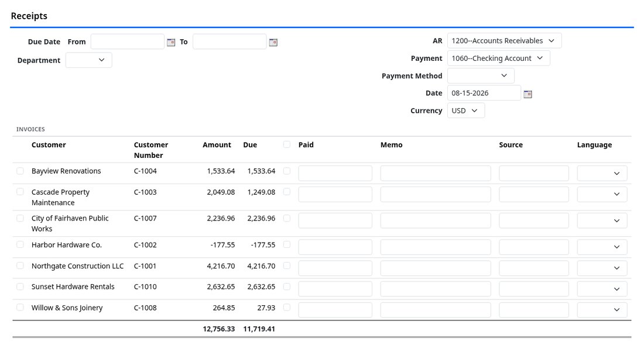Click the total amount 12,756.33
Screen dimensions: 644x352
click(x=218, y=329)
